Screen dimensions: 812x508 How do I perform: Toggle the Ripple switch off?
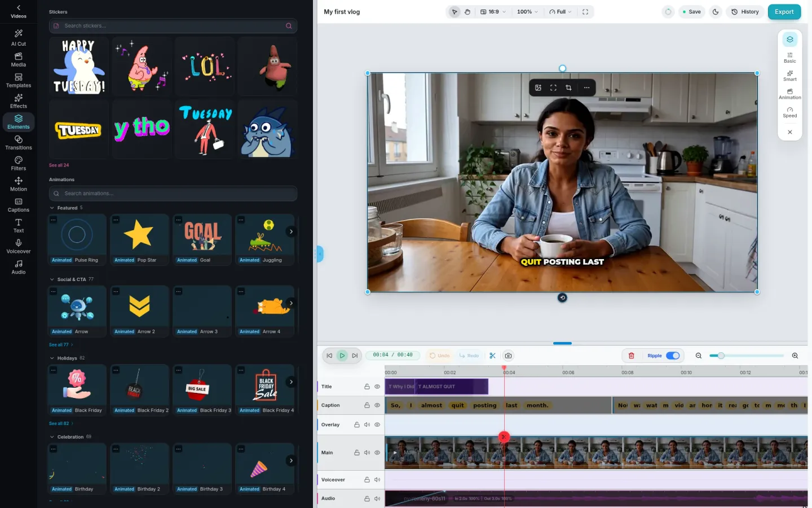(x=673, y=356)
